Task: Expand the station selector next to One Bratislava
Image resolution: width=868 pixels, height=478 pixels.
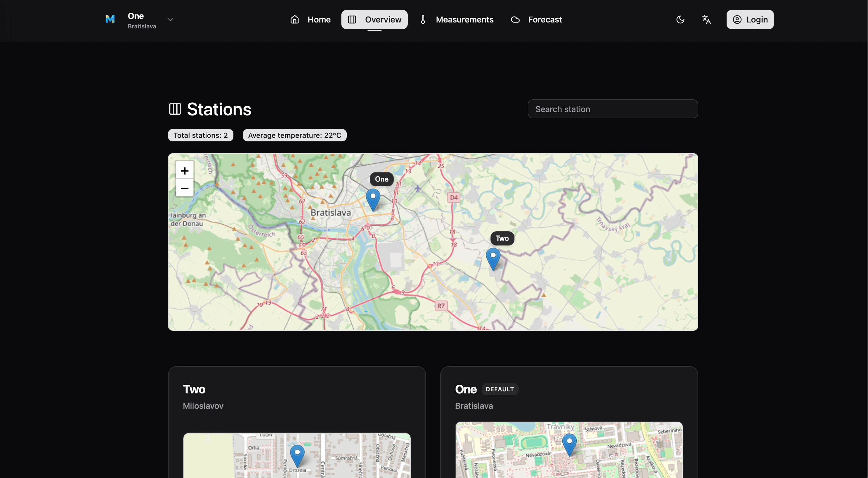Action: (x=170, y=19)
